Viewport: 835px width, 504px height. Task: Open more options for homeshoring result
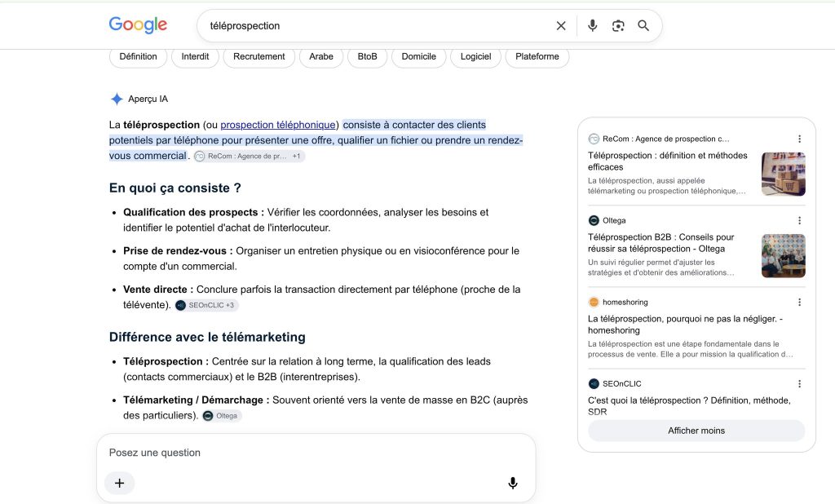pyautogui.click(x=799, y=302)
